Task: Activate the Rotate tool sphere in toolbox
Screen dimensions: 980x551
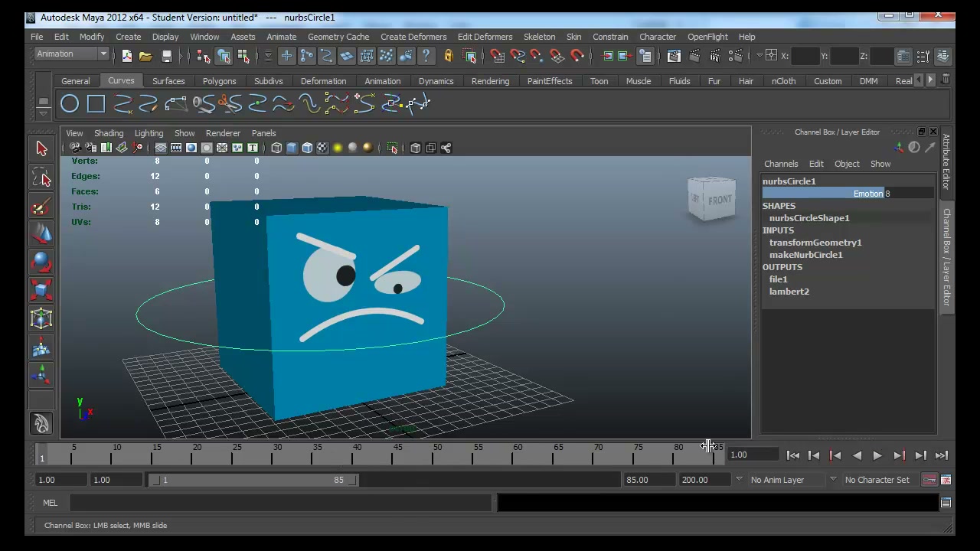Action: pos(41,262)
